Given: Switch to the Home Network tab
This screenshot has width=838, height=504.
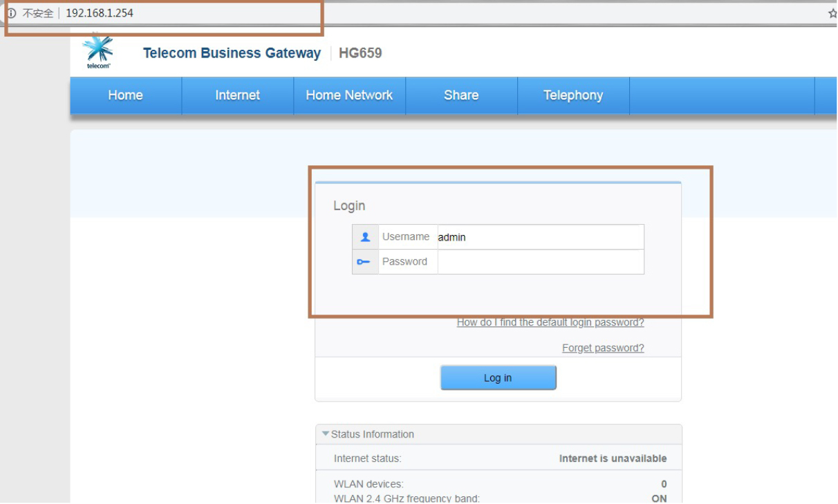Looking at the screenshot, I should coord(350,95).
